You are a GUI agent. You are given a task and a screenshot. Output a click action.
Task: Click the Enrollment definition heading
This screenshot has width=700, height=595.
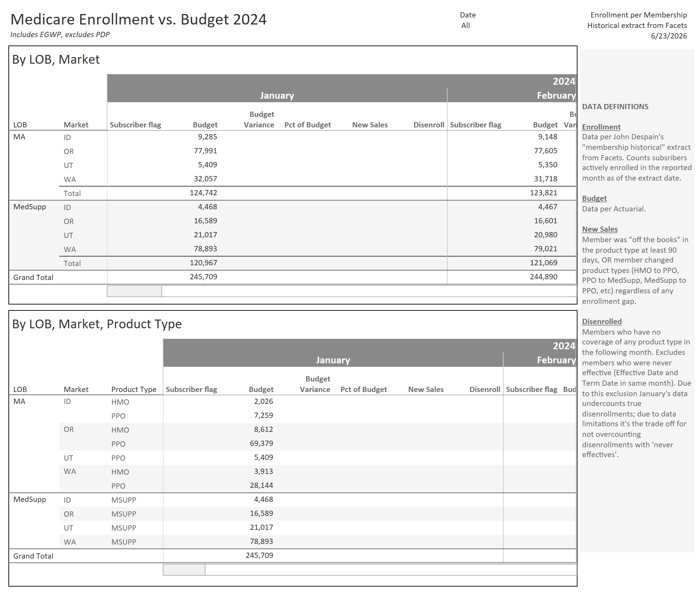click(601, 127)
